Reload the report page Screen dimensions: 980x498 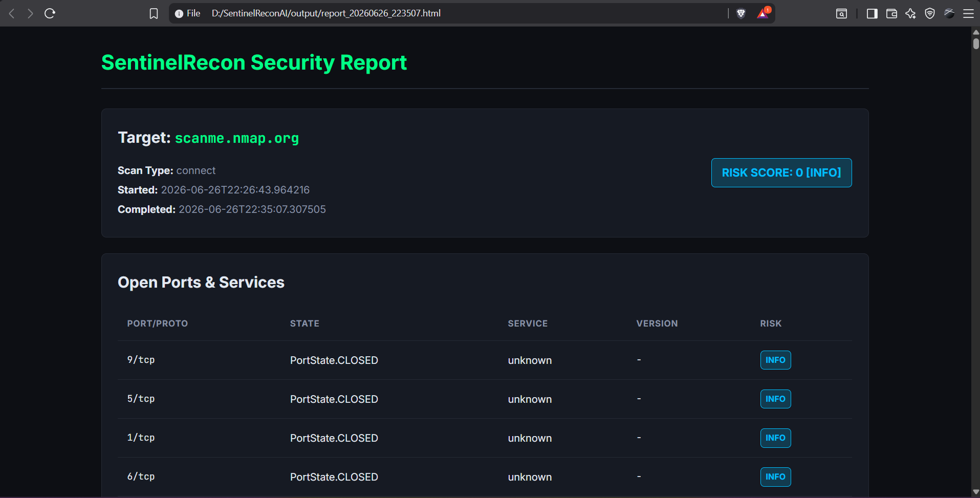click(x=50, y=13)
